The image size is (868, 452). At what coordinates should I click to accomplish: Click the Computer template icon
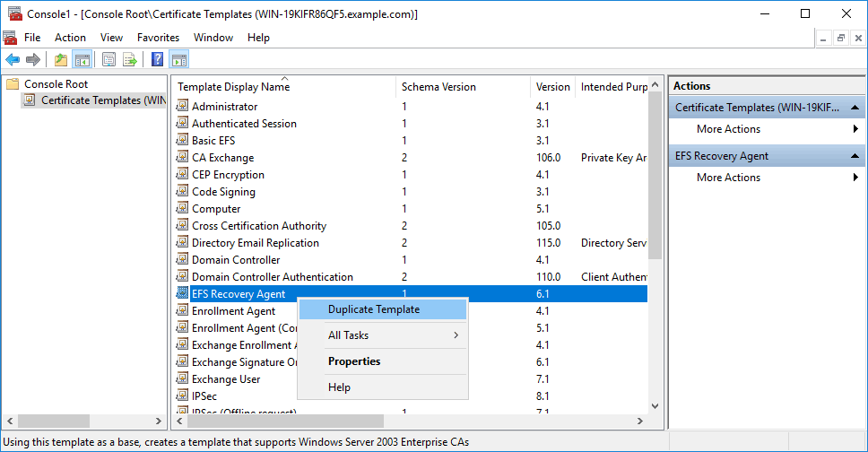[x=182, y=208]
